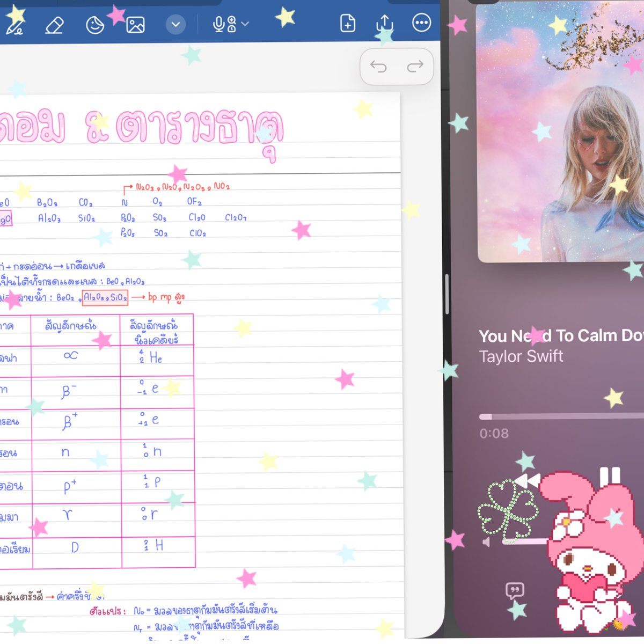Tap the red bp mp สูง annotation
The width and height of the screenshot is (644, 644).
166,297
